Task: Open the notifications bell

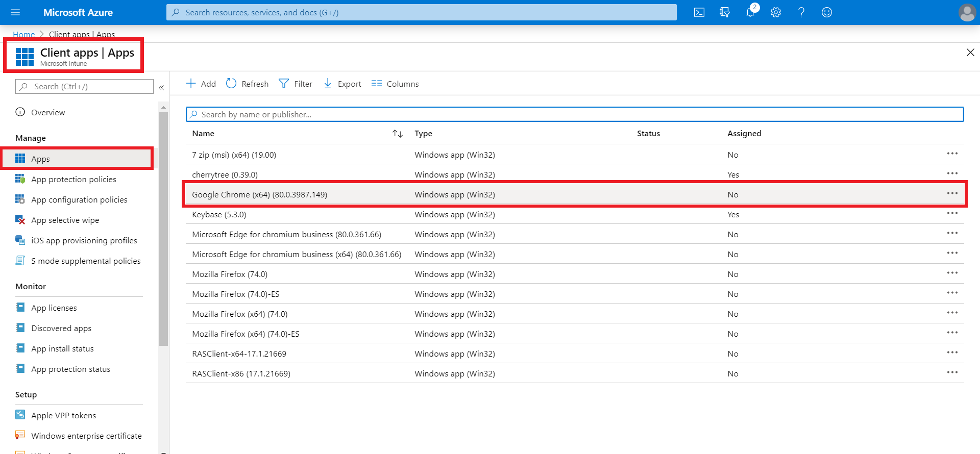Action: 750,12
